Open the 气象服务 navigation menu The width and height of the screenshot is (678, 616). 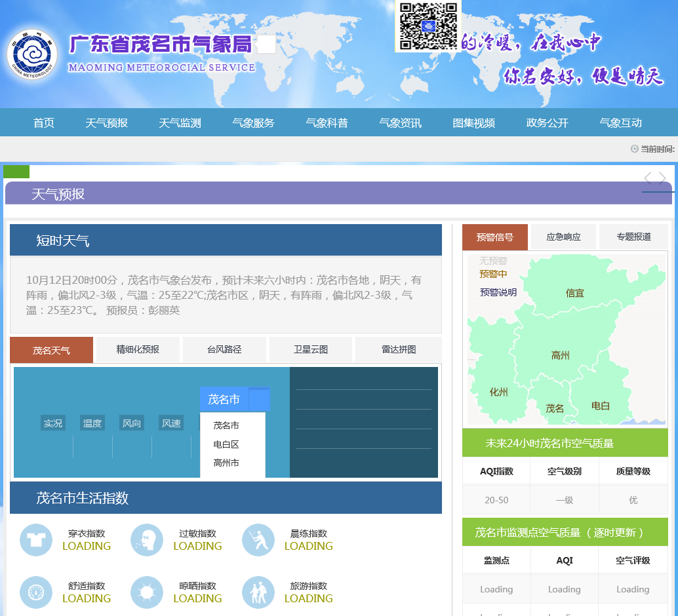tap(253, 123)
